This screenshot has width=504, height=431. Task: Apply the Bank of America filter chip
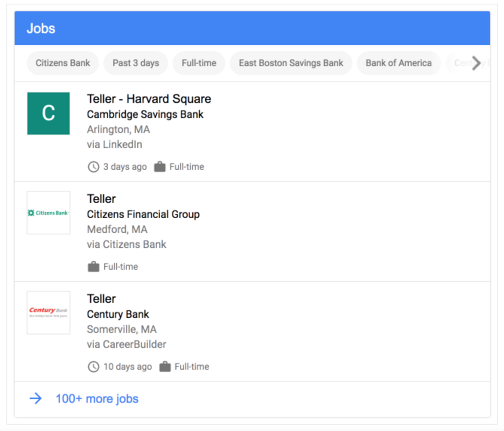tap(398, 63)
